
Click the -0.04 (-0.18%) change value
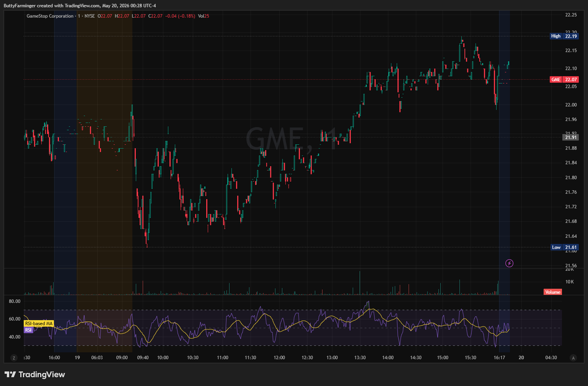tap(180, 16)
